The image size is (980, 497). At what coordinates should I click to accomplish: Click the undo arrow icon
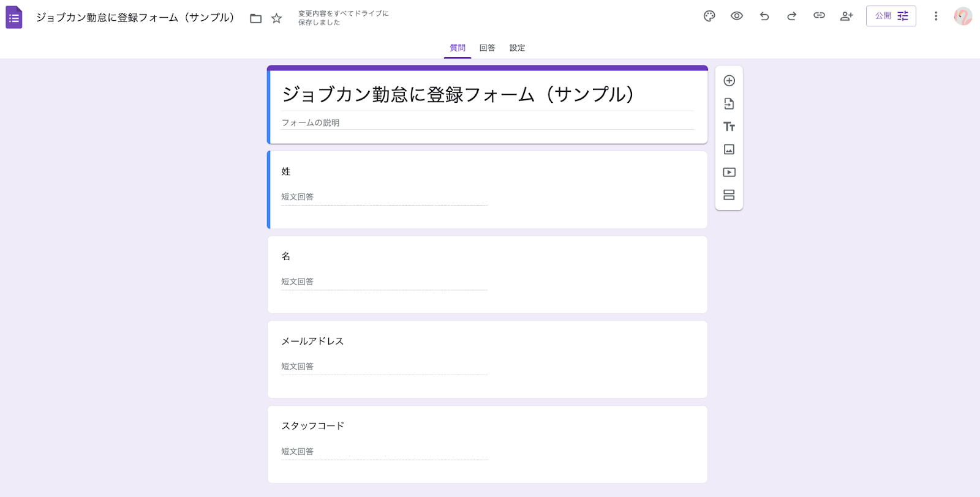764,17
